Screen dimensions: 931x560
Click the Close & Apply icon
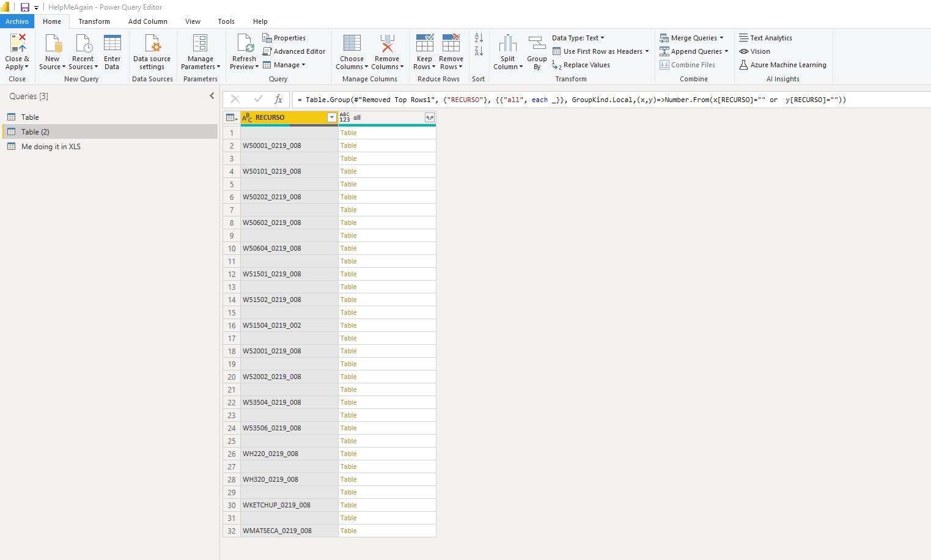(x=18, y=44)
